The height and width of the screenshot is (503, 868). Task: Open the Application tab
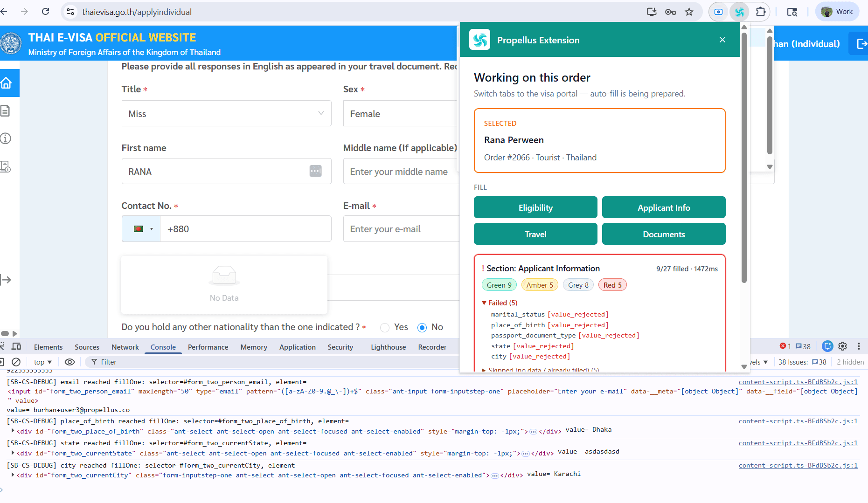coord(298,347)
